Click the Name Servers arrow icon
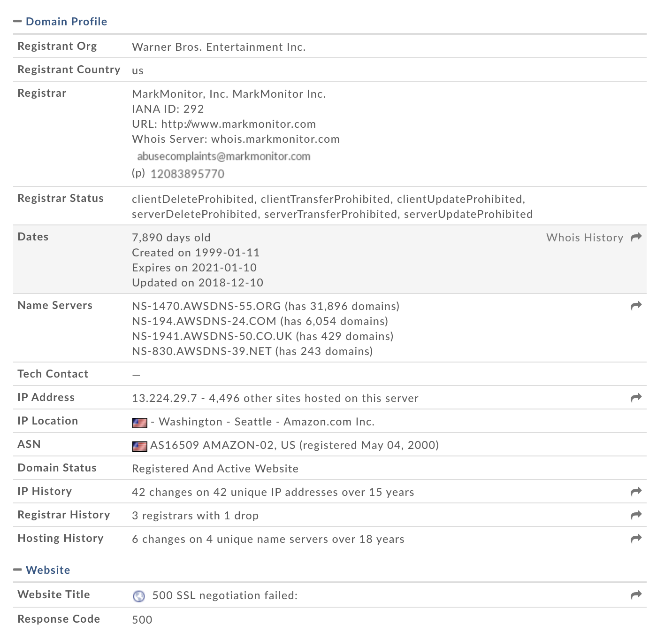Screen dimensions: 672x633 (636, 306)
